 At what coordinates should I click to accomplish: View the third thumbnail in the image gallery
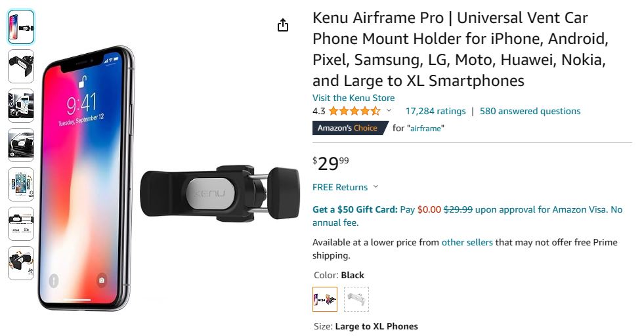[21, 106]
